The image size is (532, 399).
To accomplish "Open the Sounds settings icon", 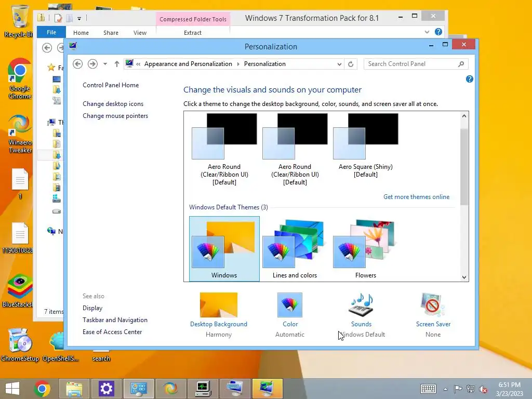I will click(x=361, y=304).
